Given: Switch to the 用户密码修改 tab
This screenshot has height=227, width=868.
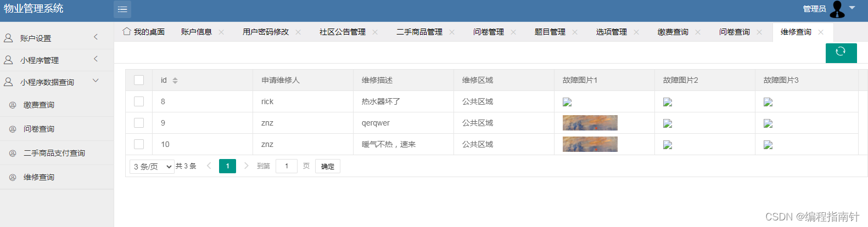Looking at the screenshot, I should click(x=266, y=32).
